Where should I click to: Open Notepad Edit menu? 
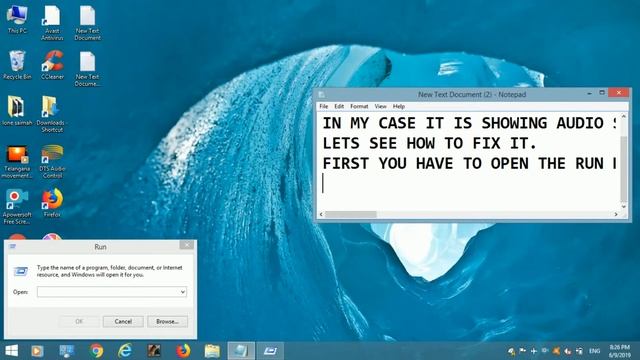(x=339, y=106)
